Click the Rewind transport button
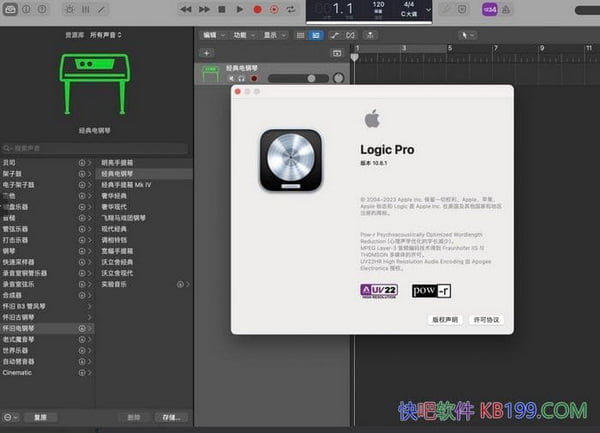The width and height of the screenshot is (600, 433). coord(187,9)
